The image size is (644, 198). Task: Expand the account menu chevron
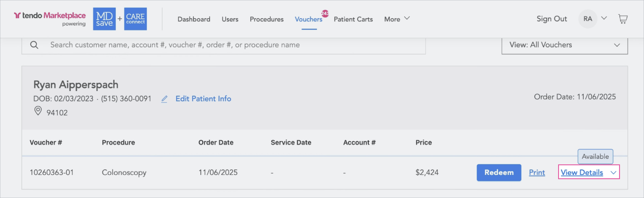point(604,18)
